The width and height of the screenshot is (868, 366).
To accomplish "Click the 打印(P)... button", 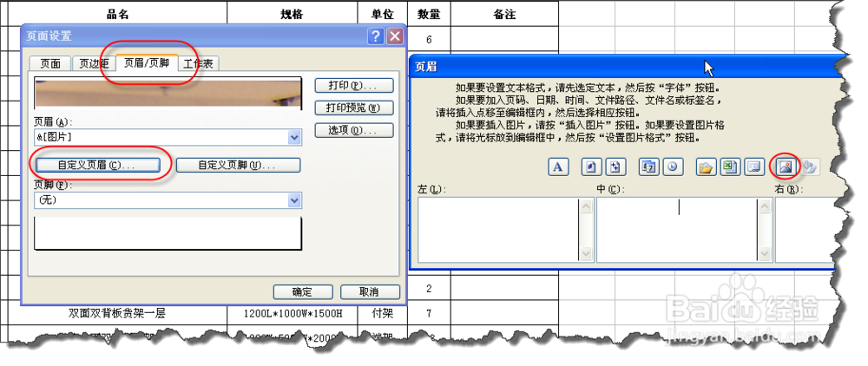I will (354, 86).
